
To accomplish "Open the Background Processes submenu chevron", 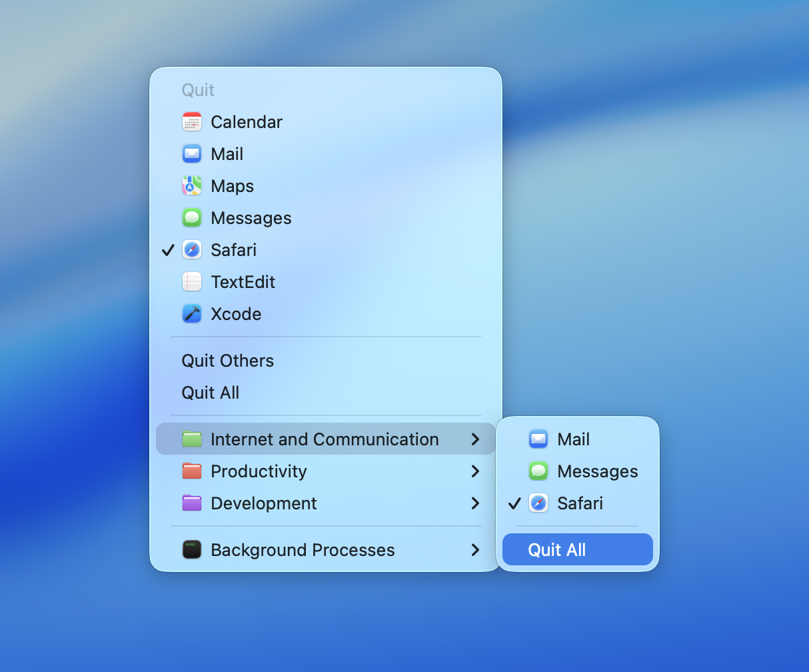I will pos(475,550).
